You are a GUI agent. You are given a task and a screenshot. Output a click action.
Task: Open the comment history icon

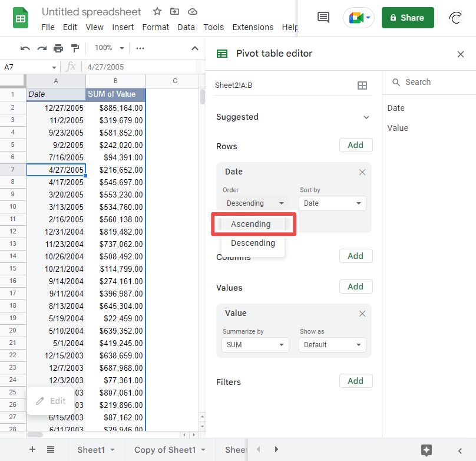[323, 17]
